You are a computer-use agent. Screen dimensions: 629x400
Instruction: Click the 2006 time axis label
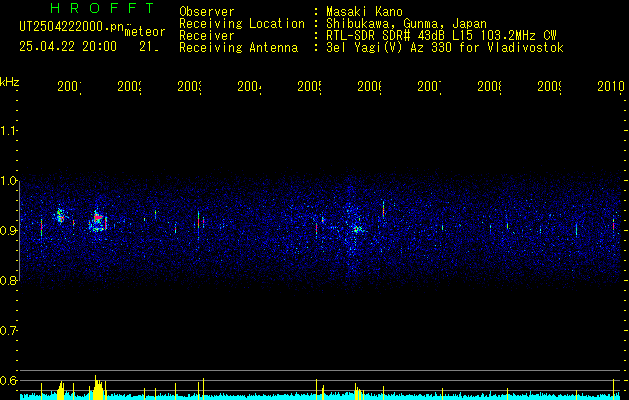[370, 86]
